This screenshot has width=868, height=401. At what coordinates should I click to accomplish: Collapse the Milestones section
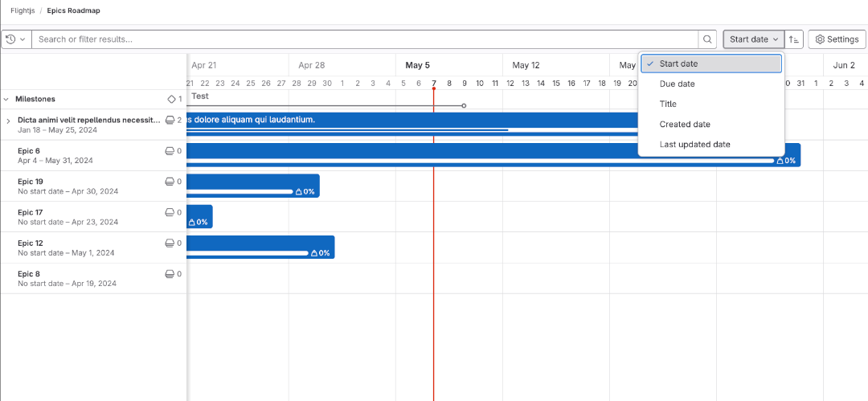click(x=6, y=99)
